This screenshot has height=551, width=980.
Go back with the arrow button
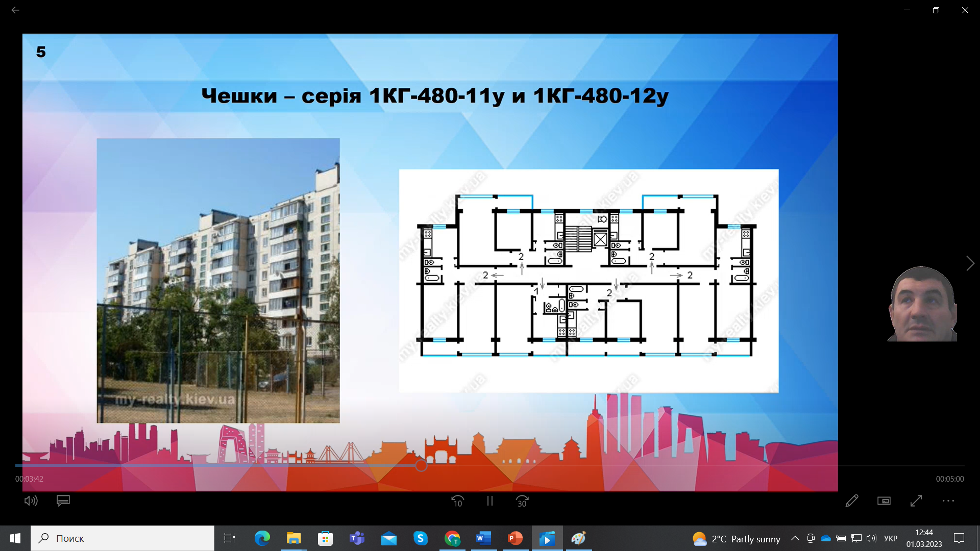click(x=15, y=10)
